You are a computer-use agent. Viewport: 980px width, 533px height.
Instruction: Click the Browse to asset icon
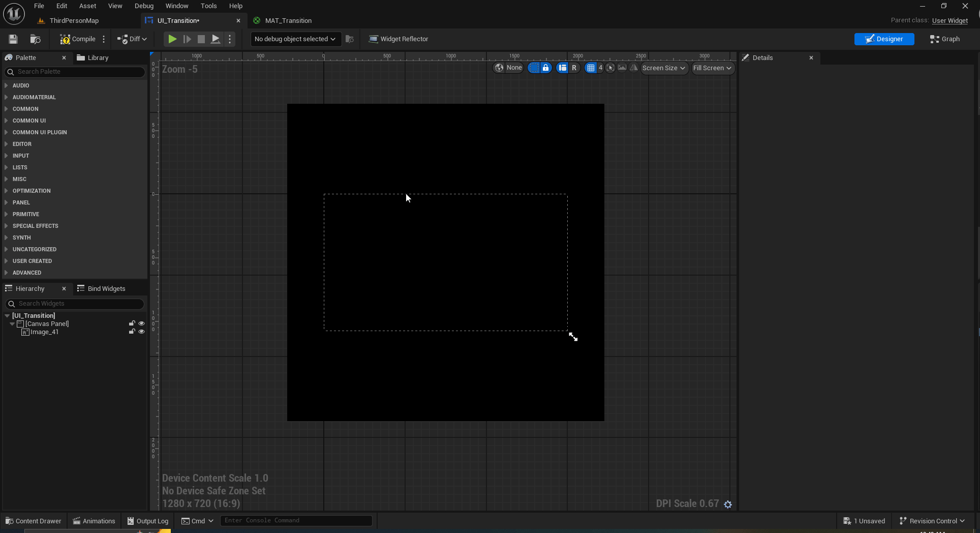35,39
